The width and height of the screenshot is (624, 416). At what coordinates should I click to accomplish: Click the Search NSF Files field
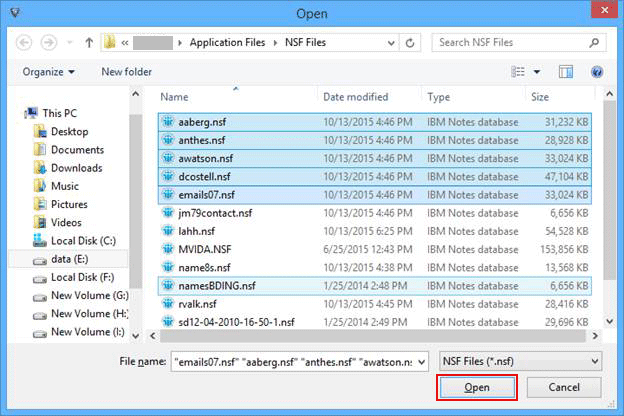pyautogui.click(x=515, y=43)
